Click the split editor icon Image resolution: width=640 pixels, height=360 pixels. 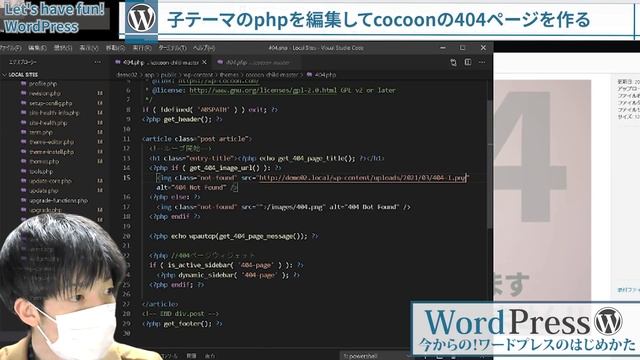click(468, 62)
